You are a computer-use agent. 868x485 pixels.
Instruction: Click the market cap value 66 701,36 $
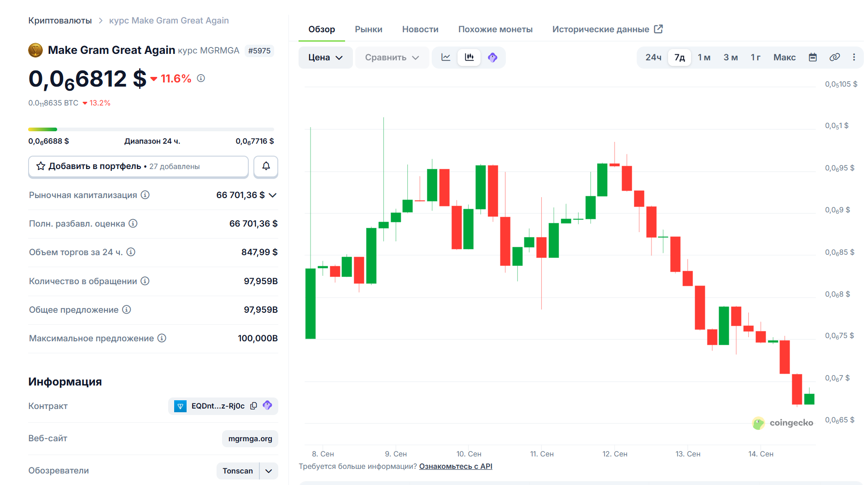[240, 195]
